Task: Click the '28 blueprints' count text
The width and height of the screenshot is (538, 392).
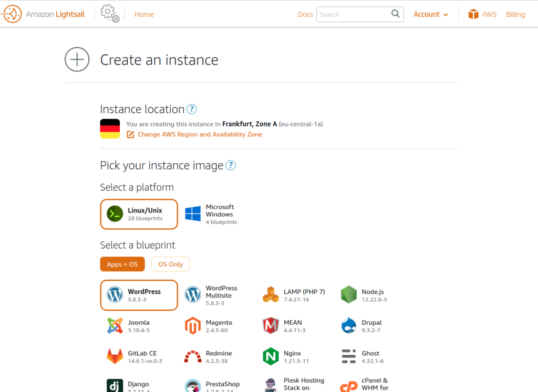Action: click(x=145, y=218)
